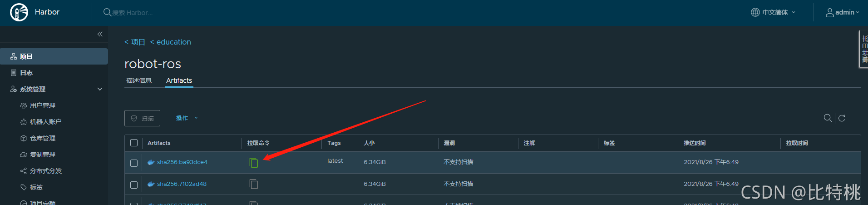Click the 分布式分发 share icon
Image resolution: width=868 pixels, height=205 pixels.
point(24,171)
